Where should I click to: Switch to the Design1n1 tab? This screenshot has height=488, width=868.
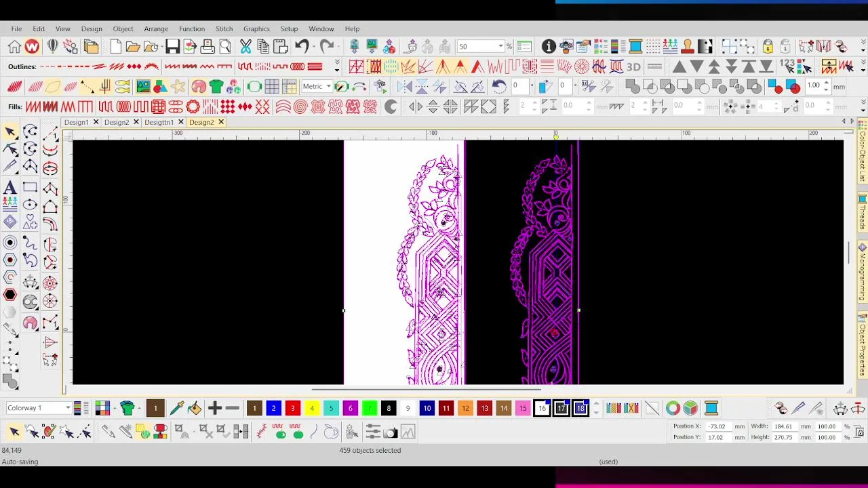point(159,122)
